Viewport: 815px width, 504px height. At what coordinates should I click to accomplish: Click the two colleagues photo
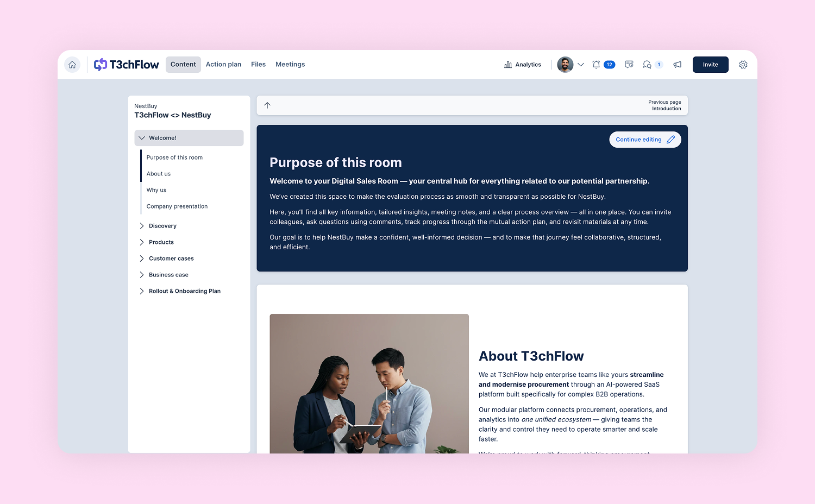[x=369, y=383]
